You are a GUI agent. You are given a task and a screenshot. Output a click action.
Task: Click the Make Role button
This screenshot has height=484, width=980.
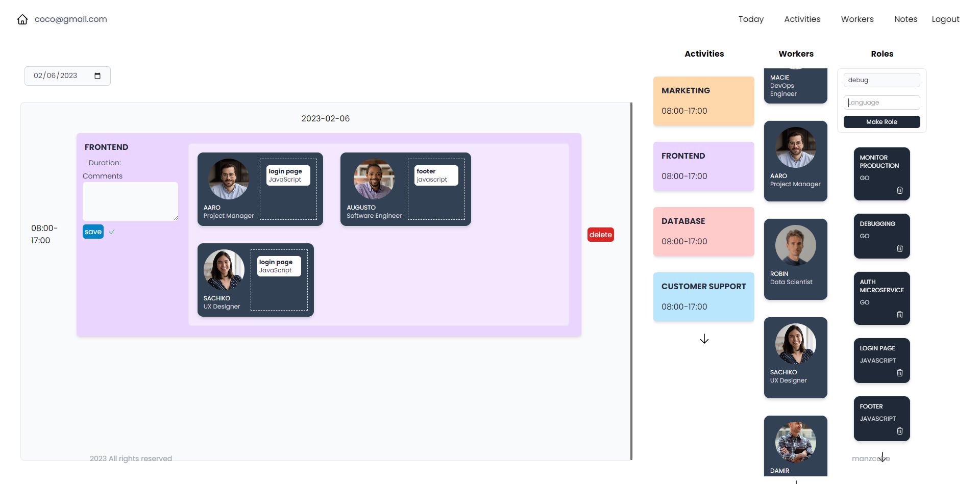(882, 122)
